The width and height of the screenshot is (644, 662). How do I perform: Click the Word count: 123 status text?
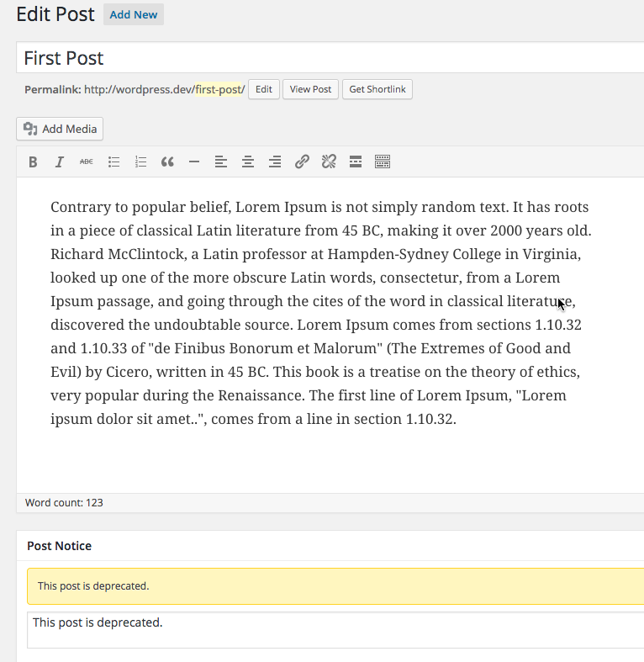point(64,503)
